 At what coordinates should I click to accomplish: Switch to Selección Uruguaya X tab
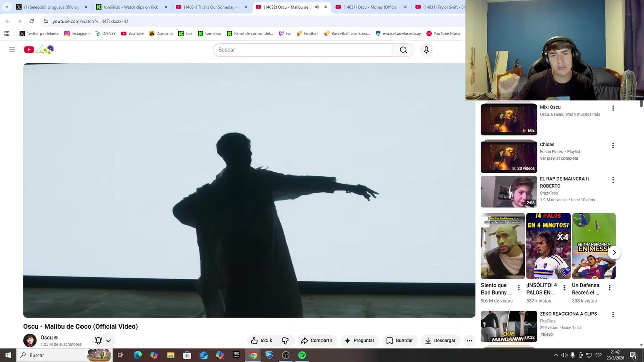pyautogui.click(x=51, y=7)
